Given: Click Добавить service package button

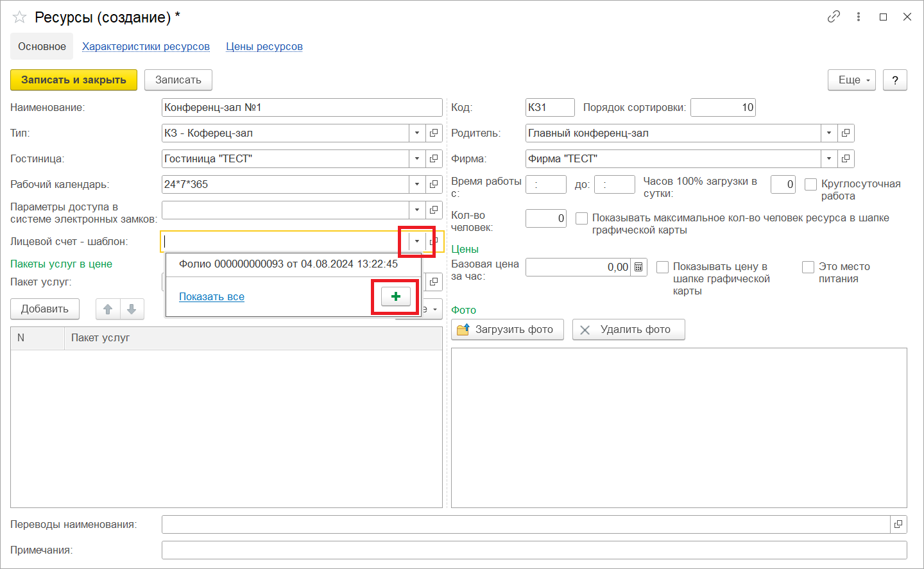Looking at the screenshot, I should [44, 309].
